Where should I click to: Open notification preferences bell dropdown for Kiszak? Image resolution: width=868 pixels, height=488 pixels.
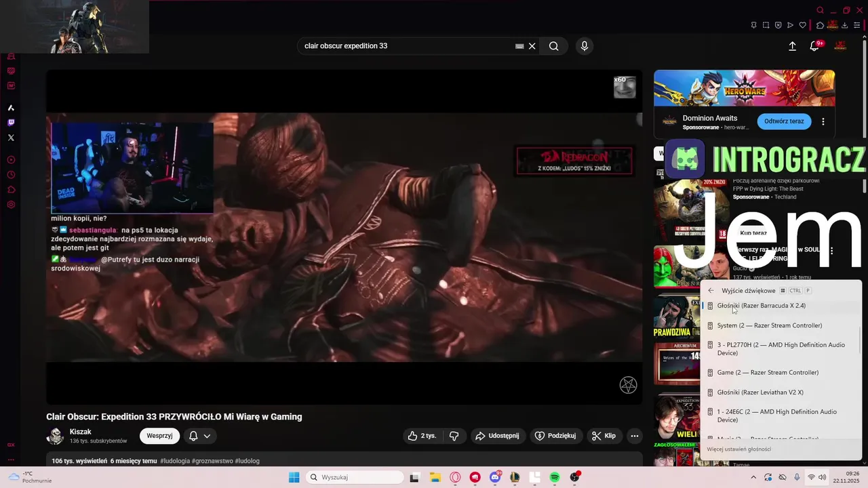coord(200,436)
